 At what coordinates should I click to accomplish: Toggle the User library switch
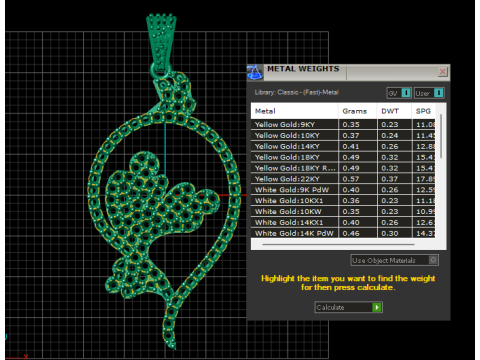[429, 93]
